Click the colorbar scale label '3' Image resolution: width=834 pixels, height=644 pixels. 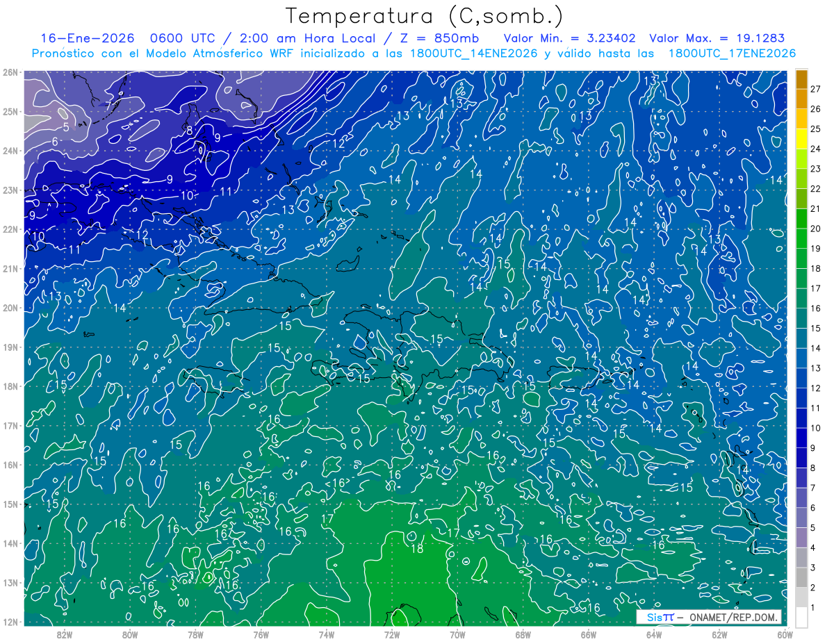814,567
